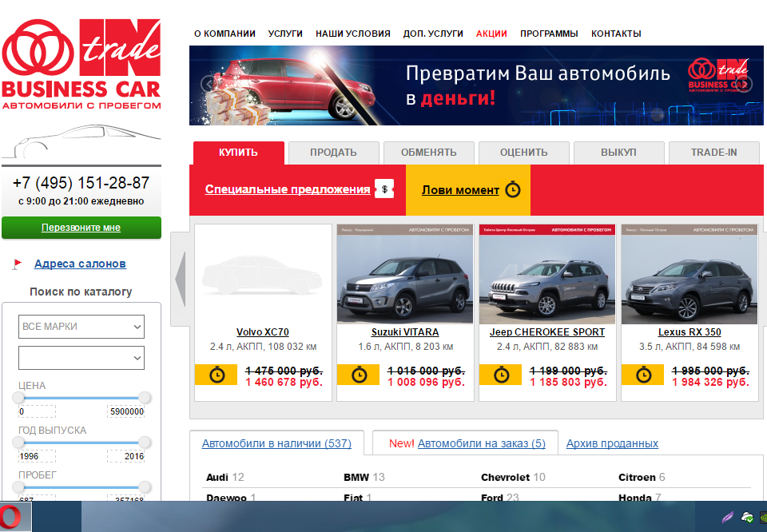Click the car outline sketch under the logo

coord(81,142)
